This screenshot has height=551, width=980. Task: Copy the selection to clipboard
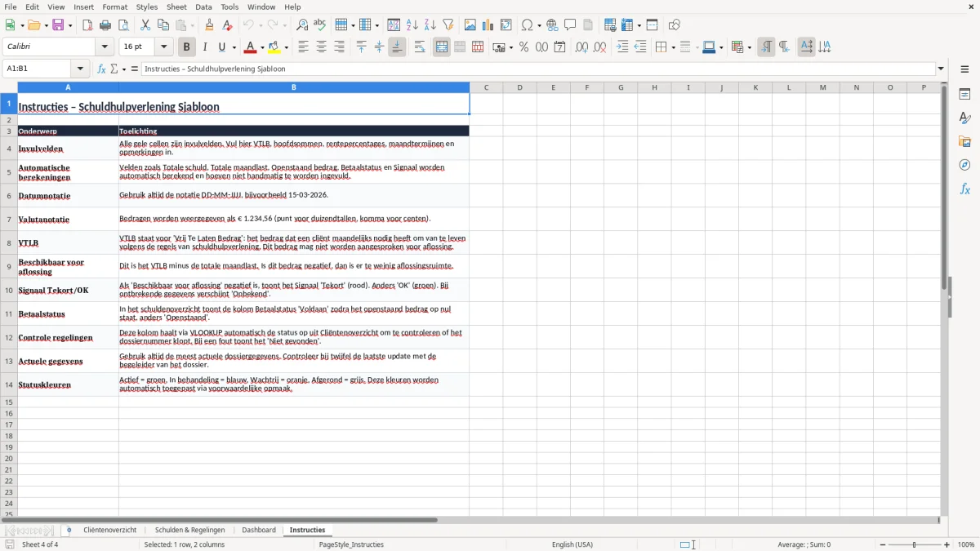pos(163,25)
